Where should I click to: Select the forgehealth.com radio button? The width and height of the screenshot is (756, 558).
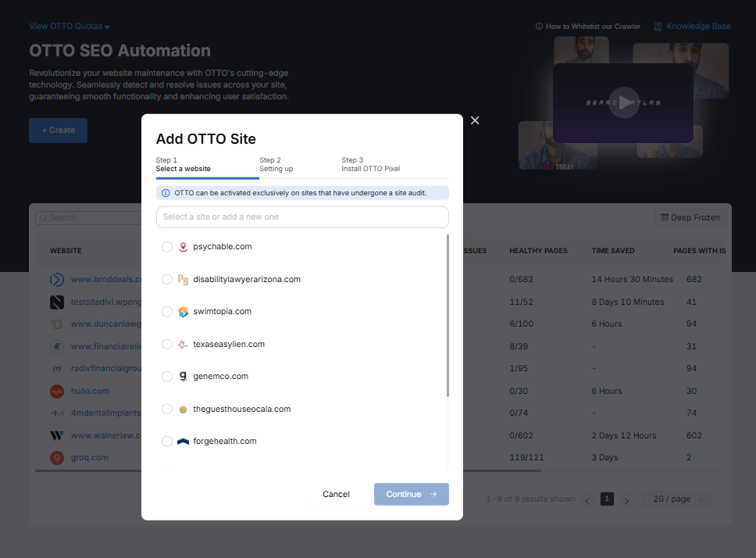167,442
